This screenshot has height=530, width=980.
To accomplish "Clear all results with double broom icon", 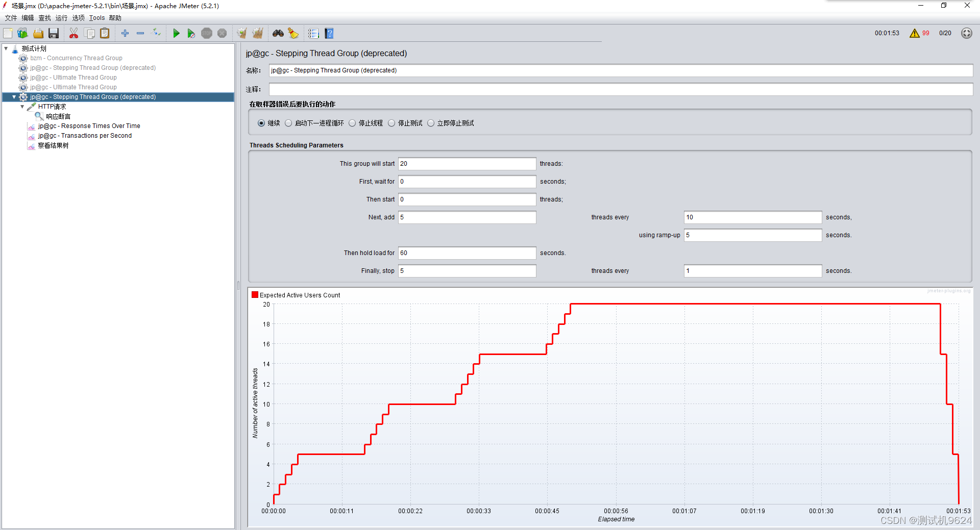I will click(x=258, y=33).
